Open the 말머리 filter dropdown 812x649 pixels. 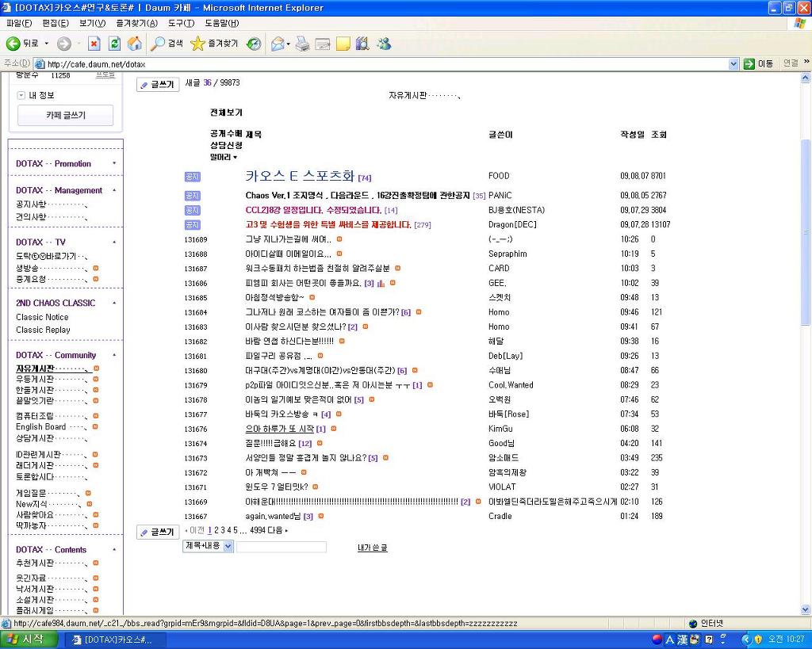pyautogui.click(x=224, y=157)
